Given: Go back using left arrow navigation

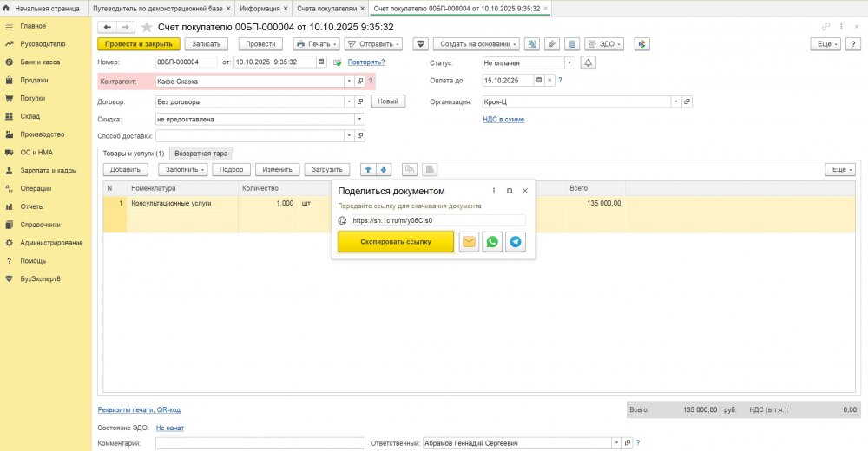Looking at the screenshot, I should tap(108, 27).
